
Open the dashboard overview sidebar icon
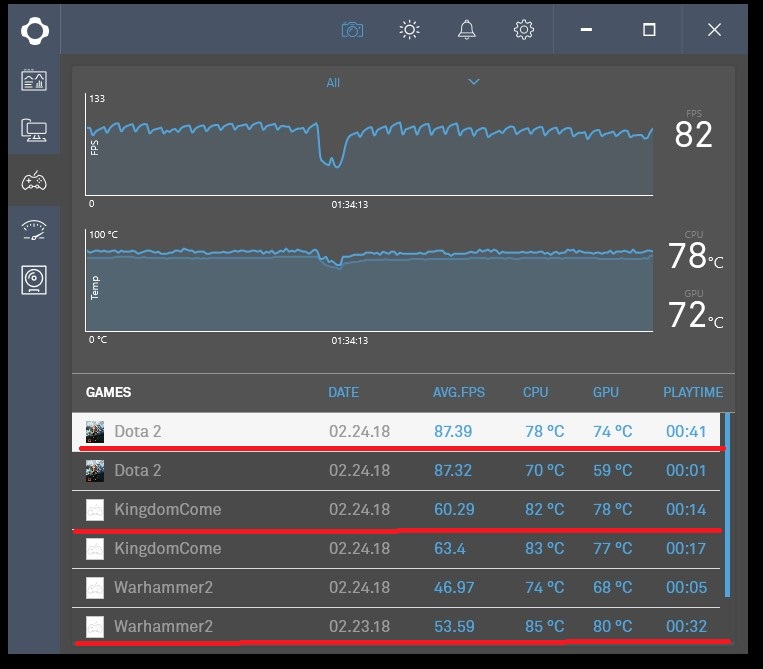pos(34,80)
